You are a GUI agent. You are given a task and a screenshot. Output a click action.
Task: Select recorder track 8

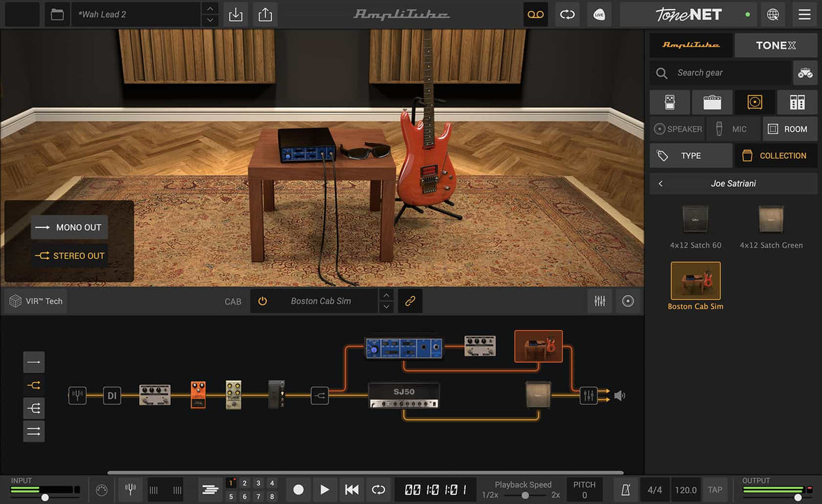coord(272,497)
